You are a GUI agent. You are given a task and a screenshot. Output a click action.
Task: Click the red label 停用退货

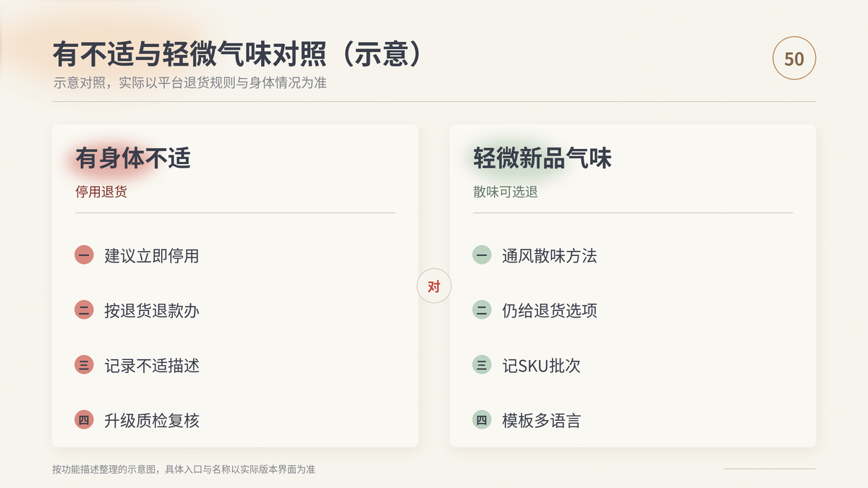coord(101,192)
